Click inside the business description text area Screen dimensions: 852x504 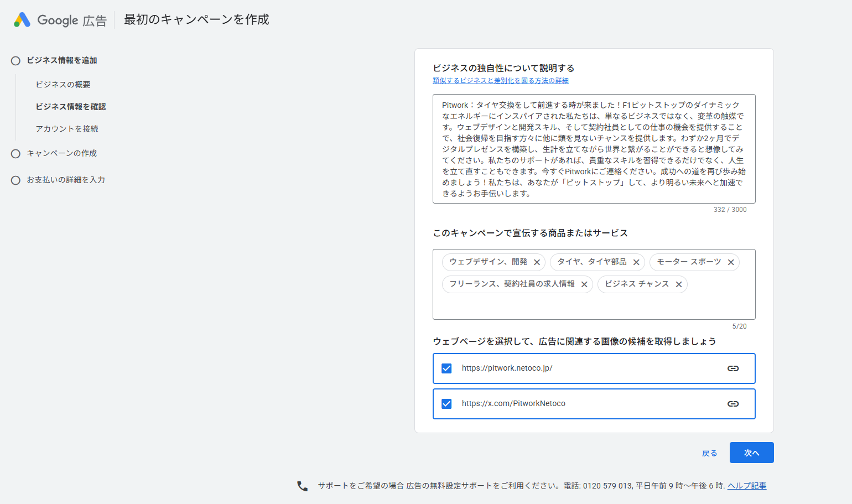pyautogui.click(x=594, y=149)
